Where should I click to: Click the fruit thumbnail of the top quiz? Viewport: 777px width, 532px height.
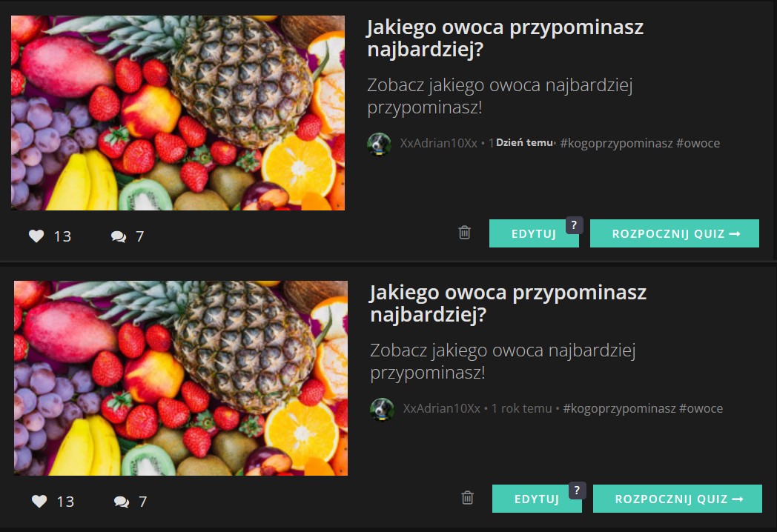tap(178, 113)
